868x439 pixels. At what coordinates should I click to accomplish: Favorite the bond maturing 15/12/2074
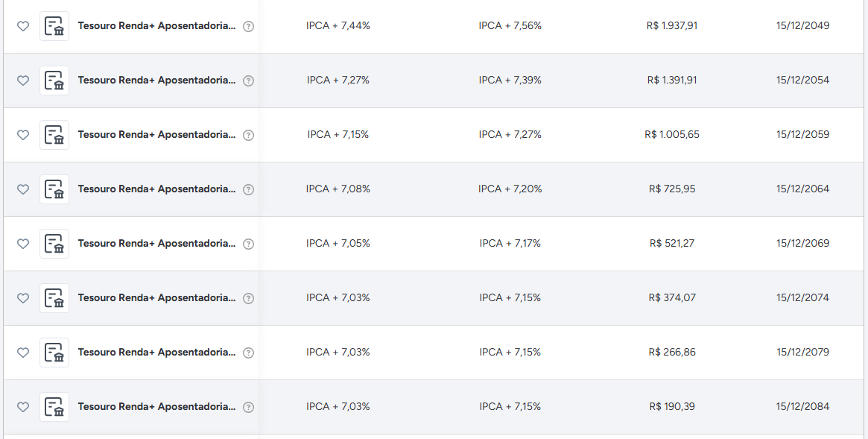tap(22, 298)
